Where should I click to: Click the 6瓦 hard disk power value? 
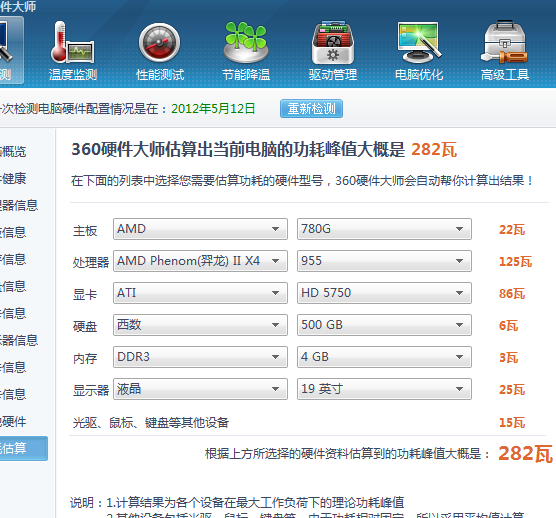(x=508, y=325)
